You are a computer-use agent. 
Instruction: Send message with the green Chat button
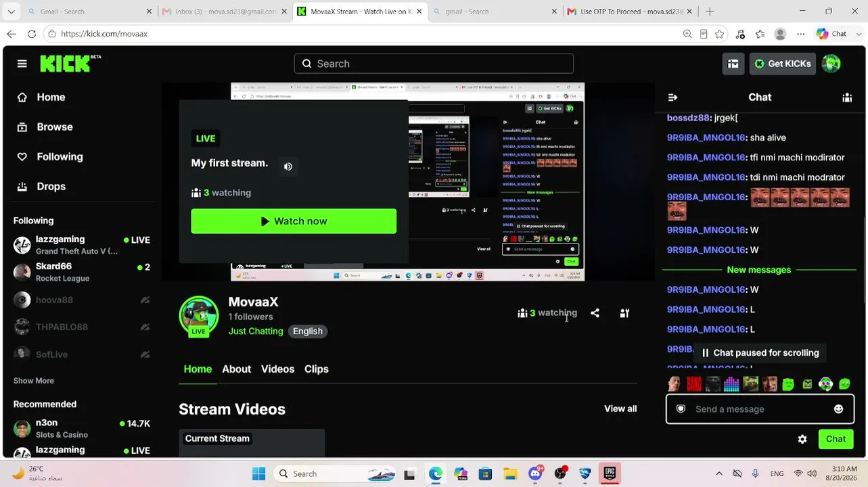pyautogui.click(x=836, y=439)
